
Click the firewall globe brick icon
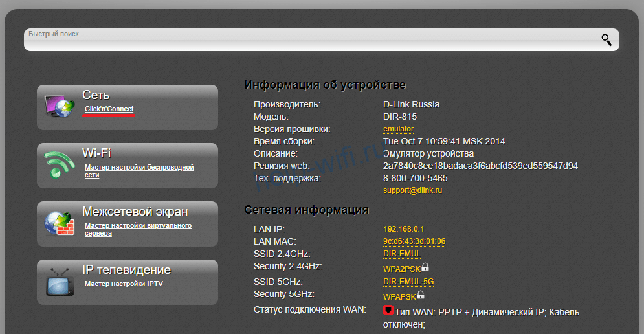(x=60, y=223)
